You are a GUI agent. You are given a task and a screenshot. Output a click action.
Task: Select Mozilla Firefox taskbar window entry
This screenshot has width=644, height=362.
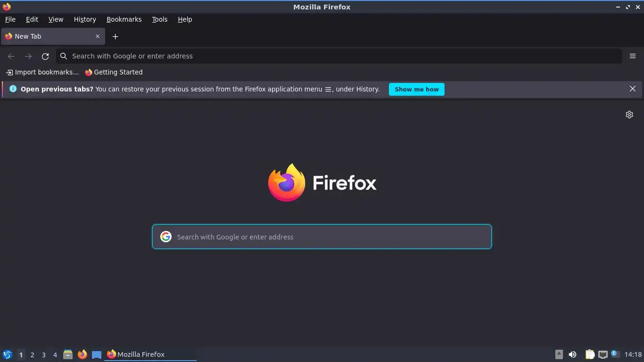click(x=150, y=354)
